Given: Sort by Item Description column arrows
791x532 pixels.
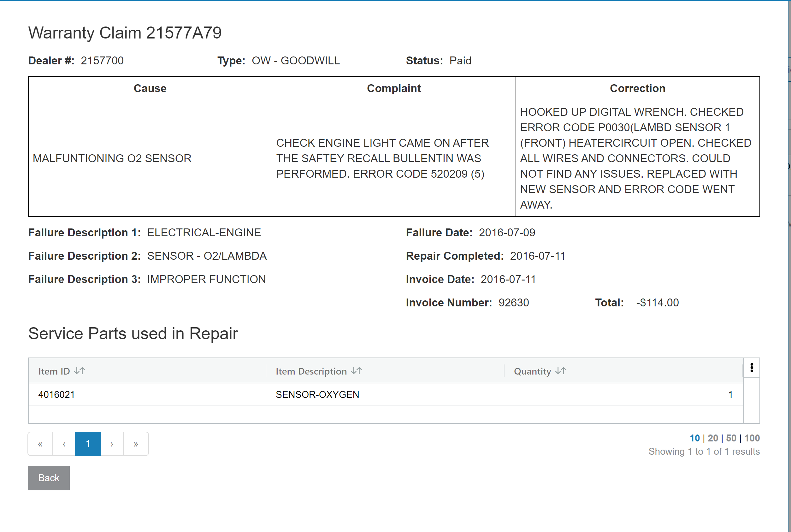Looking at the screenshot, I should (357, 371).
